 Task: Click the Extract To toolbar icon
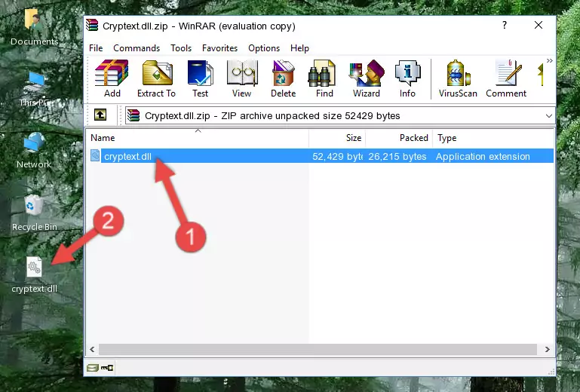[156, 78]
